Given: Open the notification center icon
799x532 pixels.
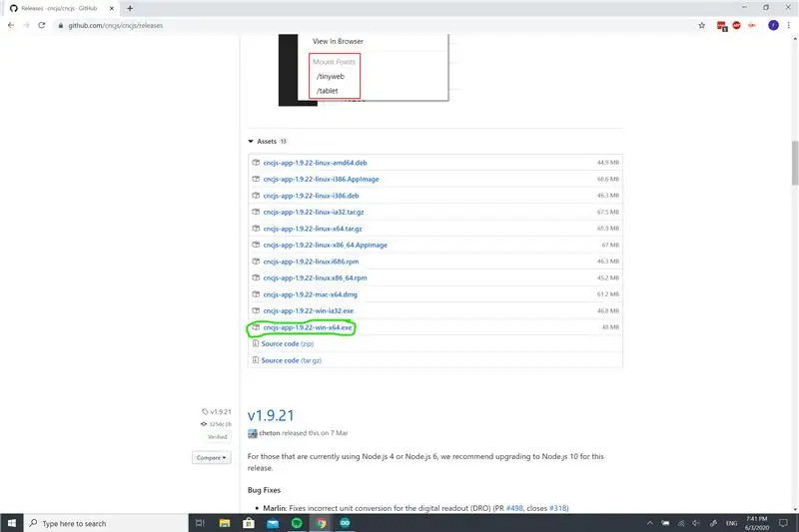Looking at the screenshot, I should 783,523.
